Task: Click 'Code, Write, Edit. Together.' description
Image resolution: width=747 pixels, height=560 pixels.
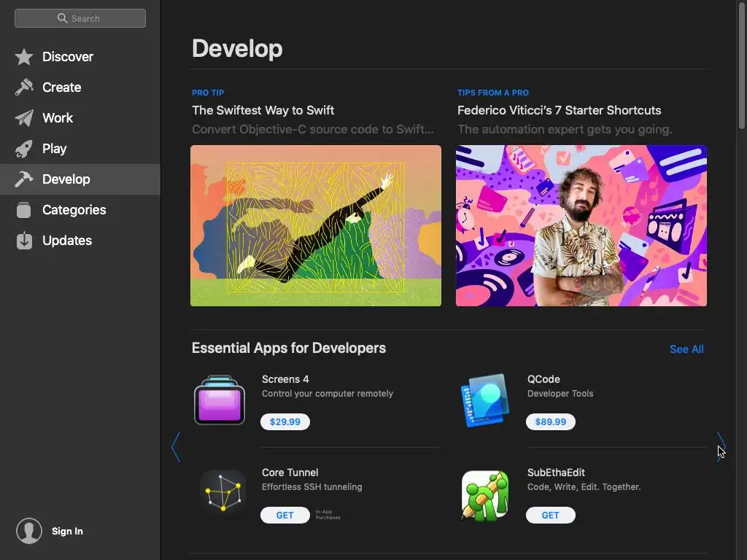Action: pos(584,486)
